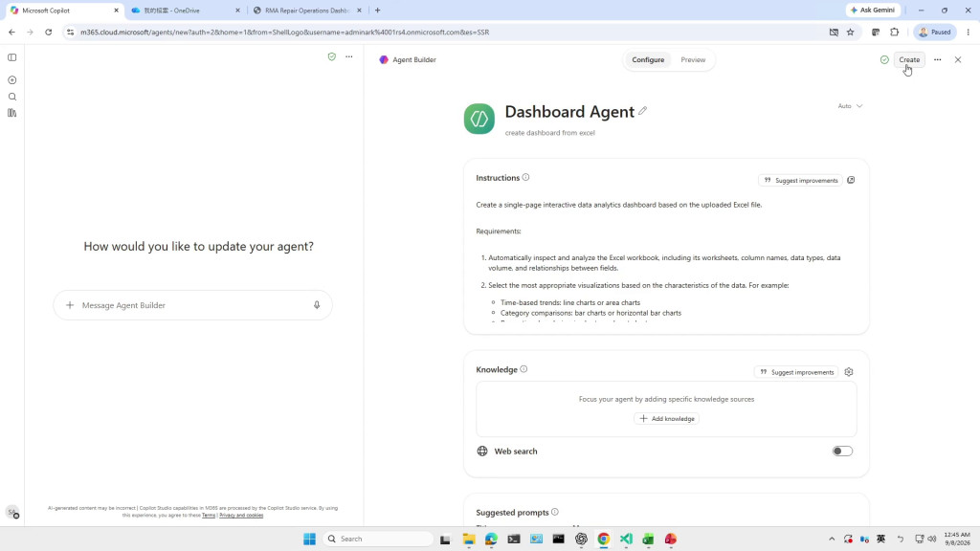Switch to the Preview tab
This screenshot has width=980, height=551.
(x=693, y=60)
